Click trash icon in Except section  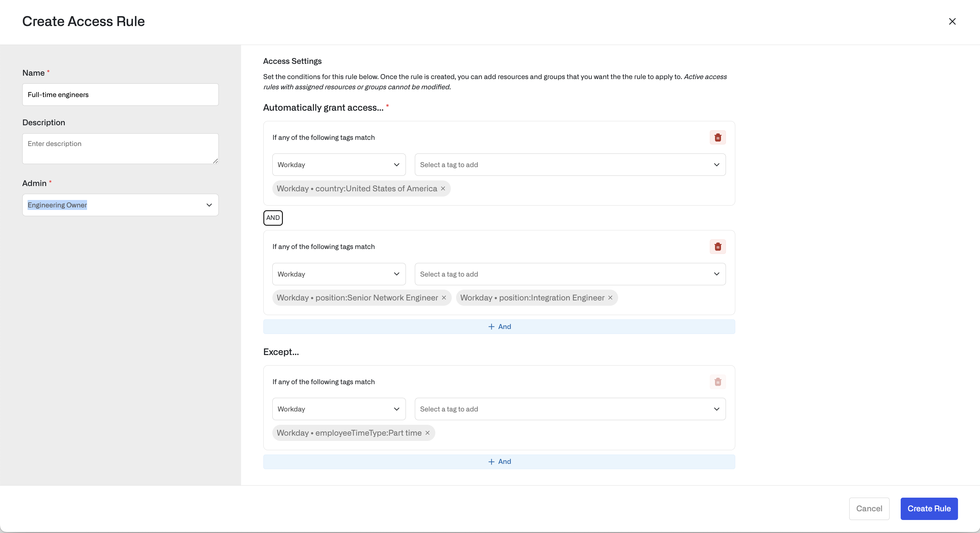coord(718,382)
